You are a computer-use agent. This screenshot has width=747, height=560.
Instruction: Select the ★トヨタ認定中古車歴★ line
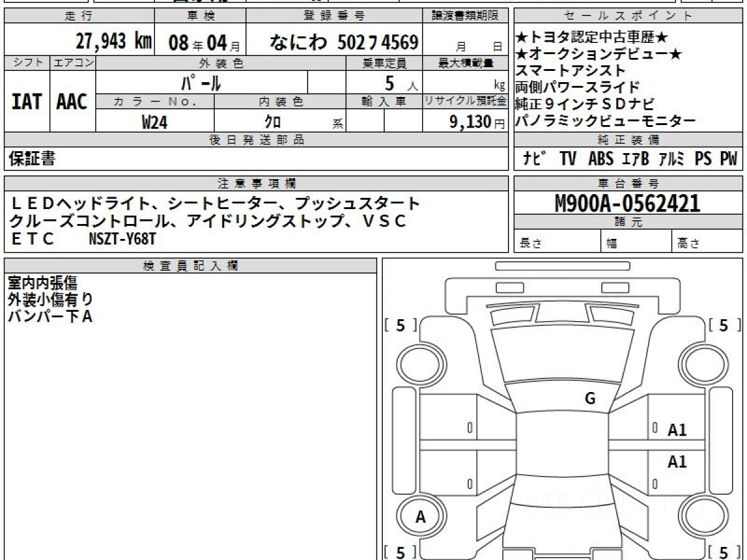click(592, 38)
